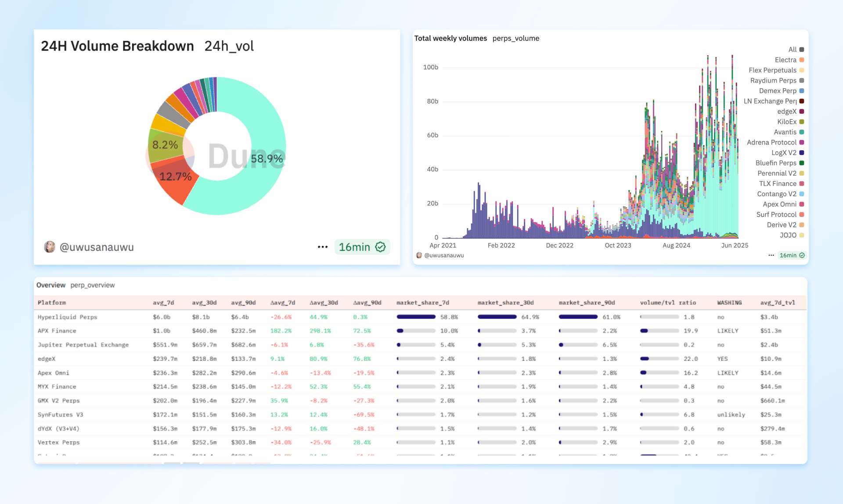Click the 182.2% Δavg_7d value
843x504 pixels.
coord(281,331)
